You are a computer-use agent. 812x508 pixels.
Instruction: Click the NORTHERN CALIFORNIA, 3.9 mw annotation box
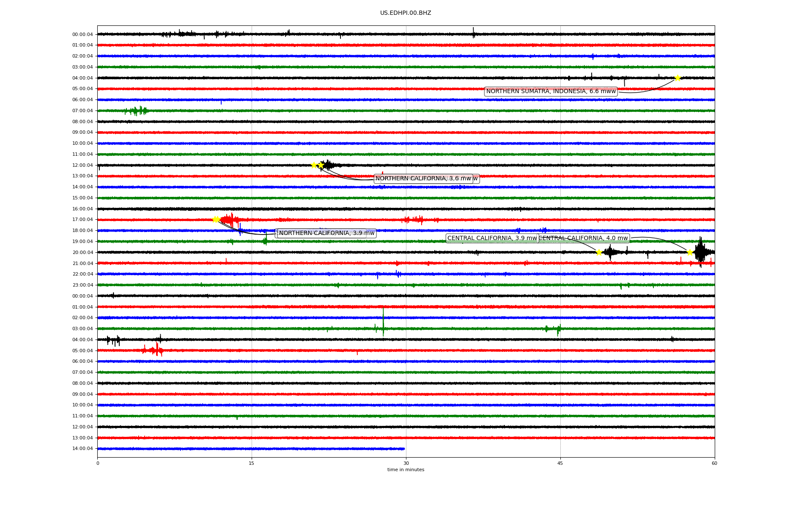click(326, 233)
